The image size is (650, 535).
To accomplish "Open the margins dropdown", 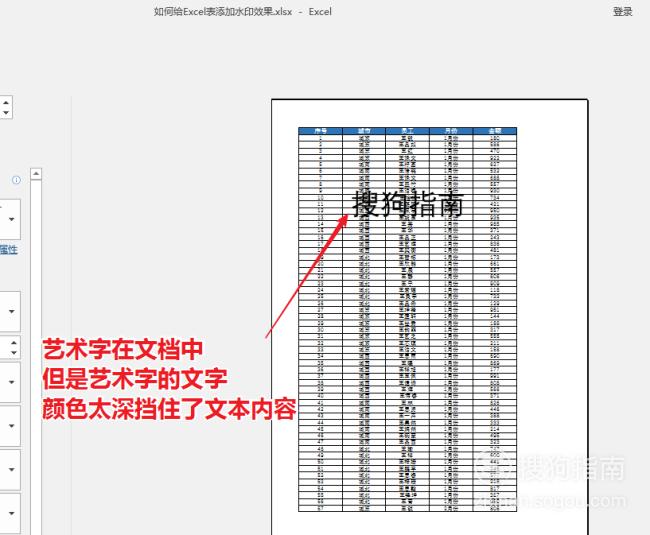I will (10, 513).
